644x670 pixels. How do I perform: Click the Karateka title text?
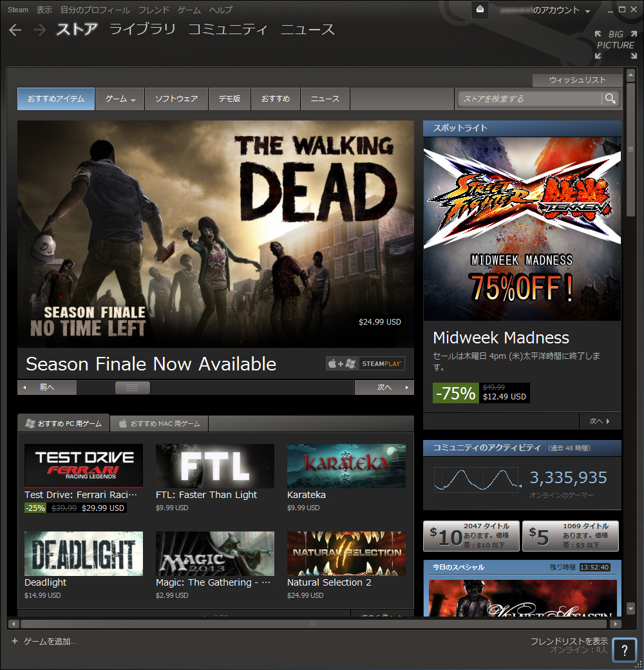pyautogui.click(x=306, y=495)
